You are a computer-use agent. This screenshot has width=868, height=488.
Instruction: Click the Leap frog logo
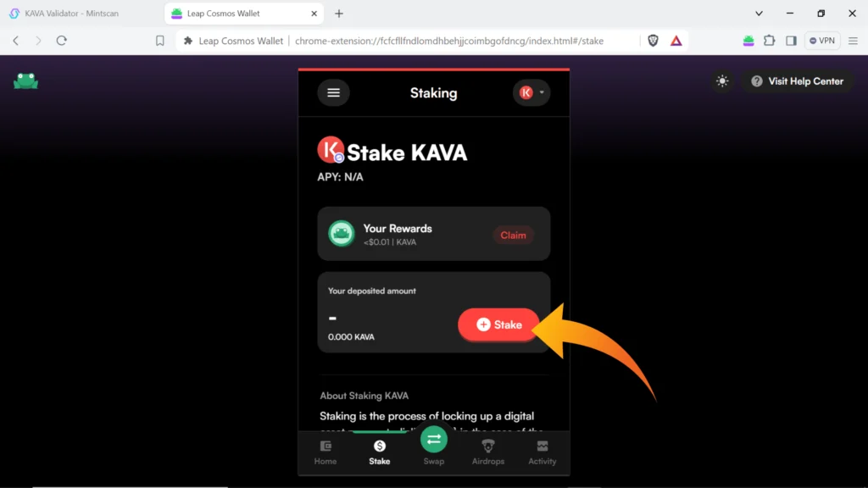pos(26,80)
